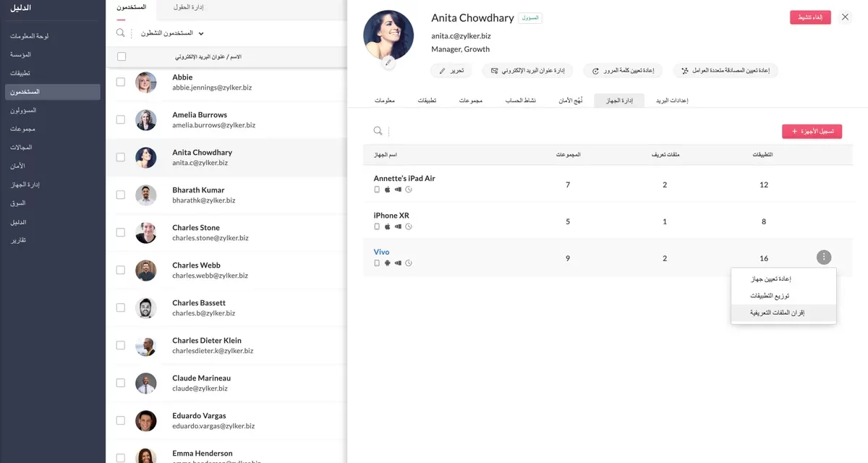Open the Vivo device link

click(x=381, y=252)
